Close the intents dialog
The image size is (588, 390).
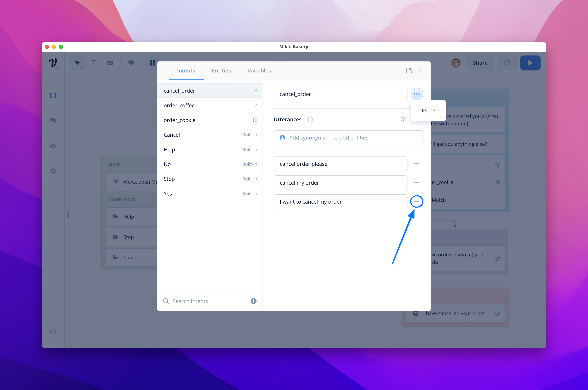click(x=420, y=71)
